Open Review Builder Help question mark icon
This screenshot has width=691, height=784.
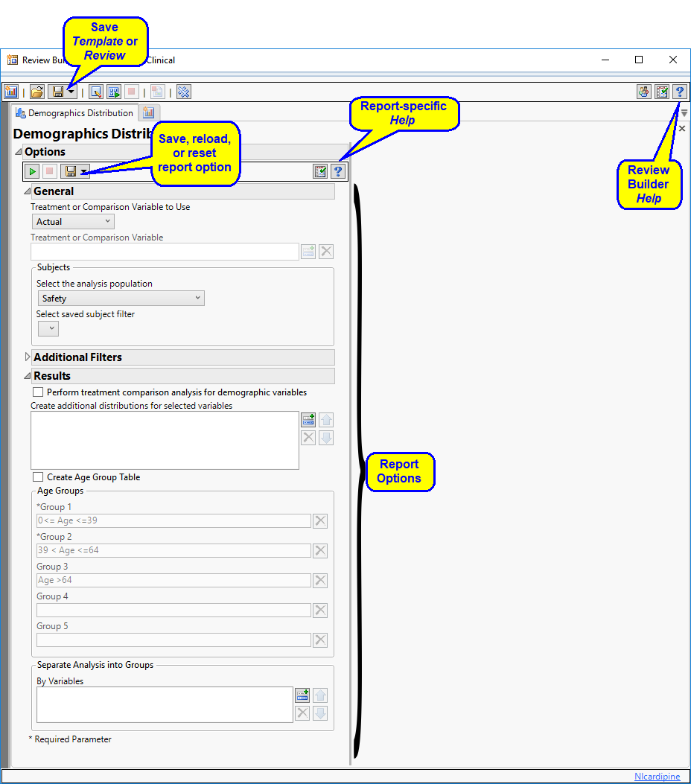[680, 92]
